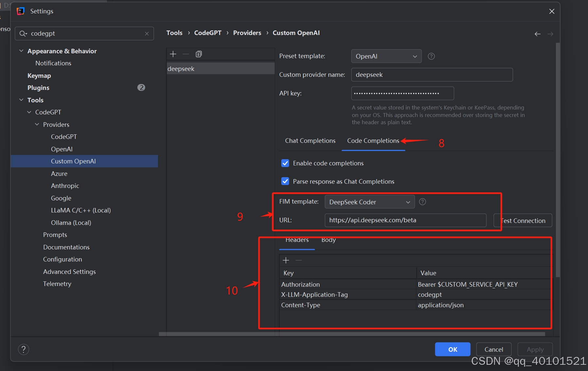Select the Azure provider item
Viewport: 588px width, 371px height.
(x=59, y=174)
